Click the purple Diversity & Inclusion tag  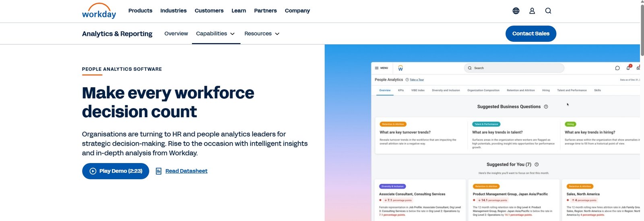click(392, 186)
